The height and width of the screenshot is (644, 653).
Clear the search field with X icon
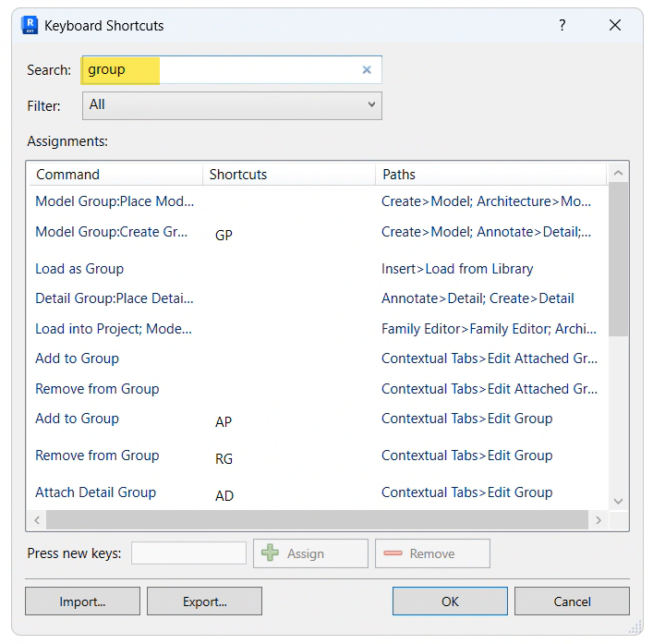pyautogui.click(x=367, y=70)
